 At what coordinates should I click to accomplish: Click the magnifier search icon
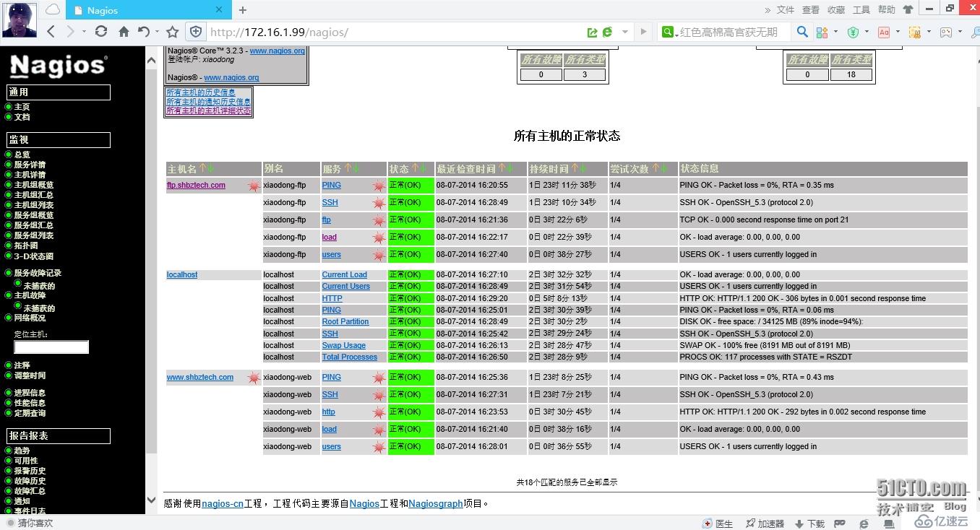pos(802,32)
